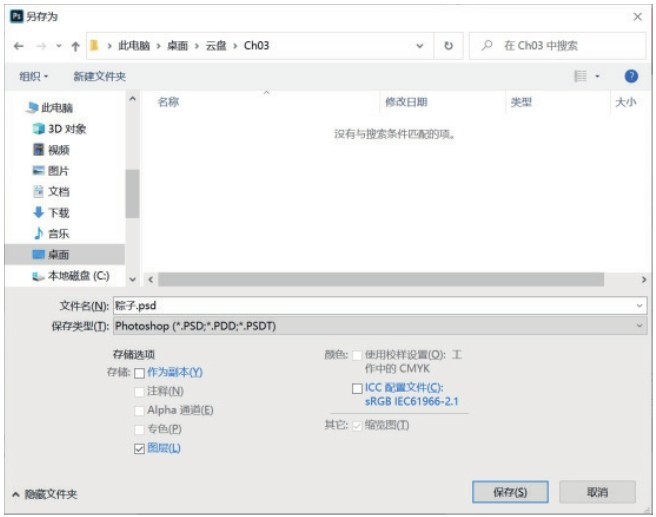Enable ICC 配置文件 checkbox
The height and width of the screenshot is (517, 656).
pos(357,389)
